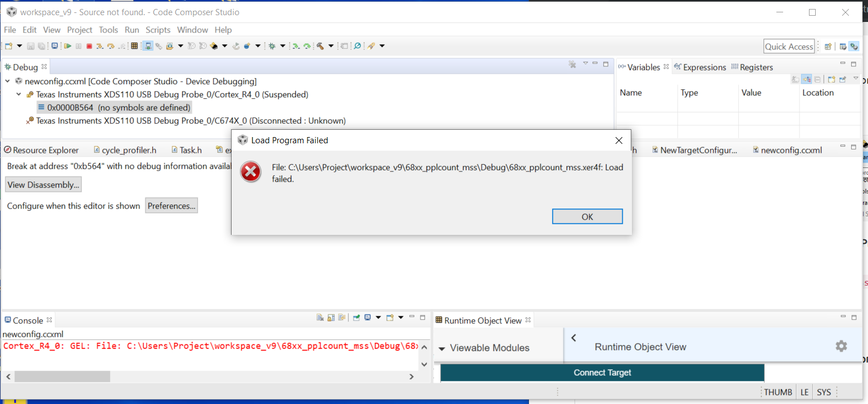The width and height of the screenshot is (868, 404).
Task: Click the CPU Reset chip icon
Action: [214, 46]
